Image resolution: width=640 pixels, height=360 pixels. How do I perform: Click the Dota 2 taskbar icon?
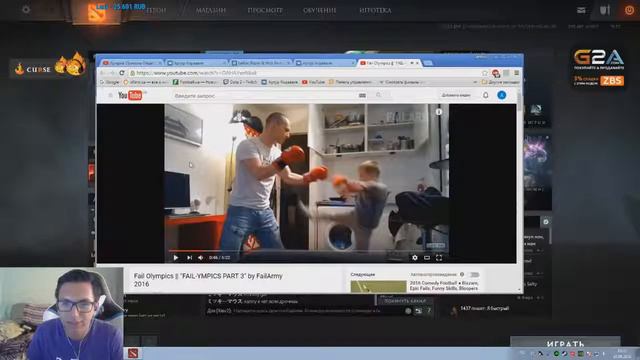(133, 353)
